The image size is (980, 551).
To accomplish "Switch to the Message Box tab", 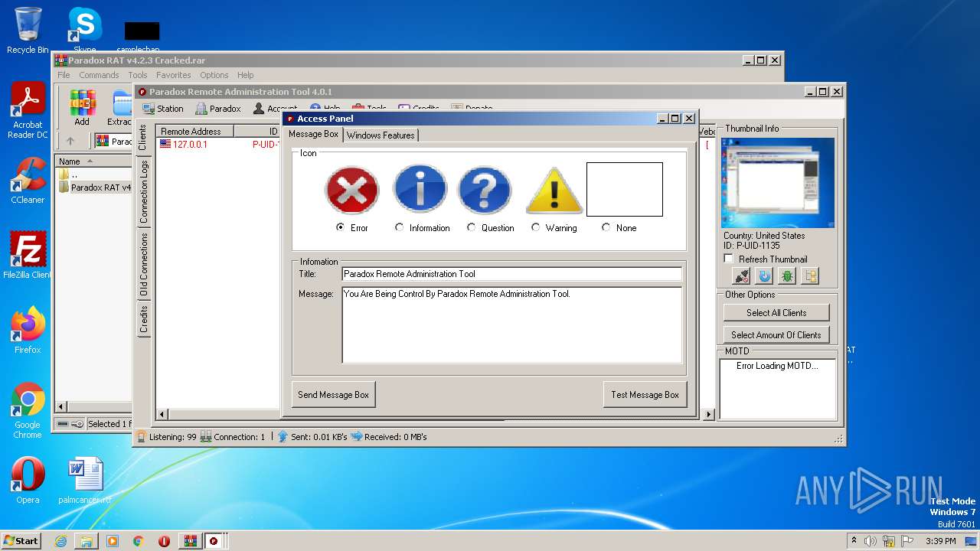I will pyautogui.click(x=313, y=134).
